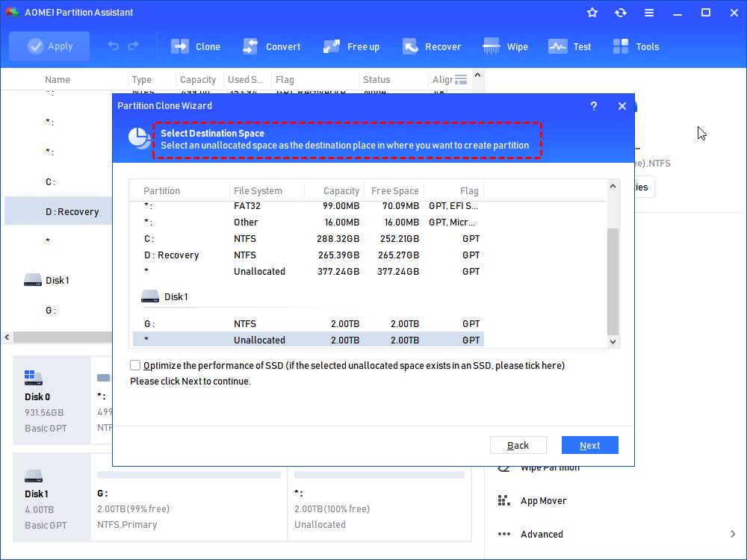747x560 pixels.
Task: Click the Next button
Action: 590,445
